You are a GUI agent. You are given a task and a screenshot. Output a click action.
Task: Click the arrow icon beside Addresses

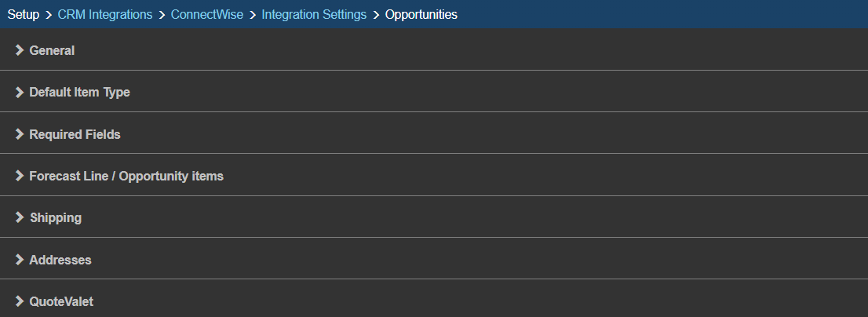pyautogui.click(x=19, y=260)
